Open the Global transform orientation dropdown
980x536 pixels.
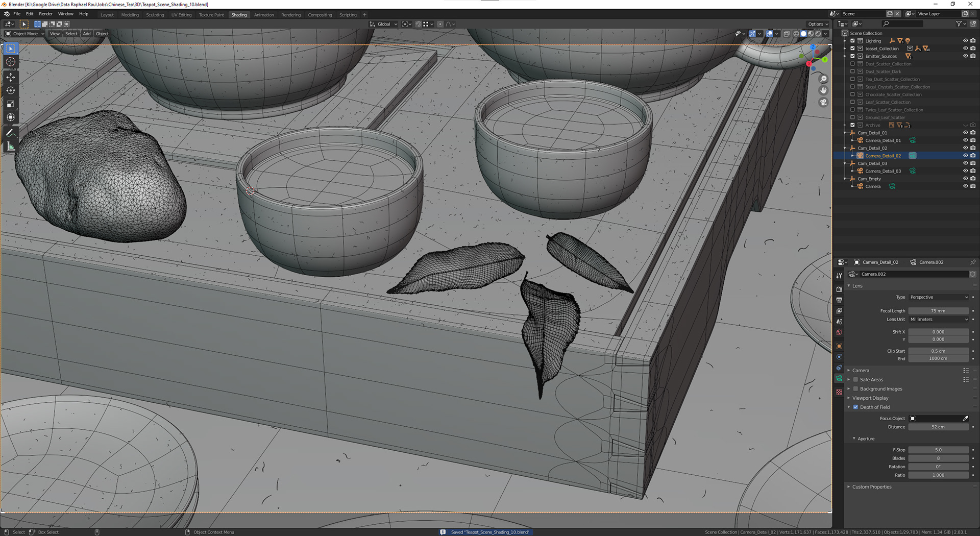(x=383, y=24)
